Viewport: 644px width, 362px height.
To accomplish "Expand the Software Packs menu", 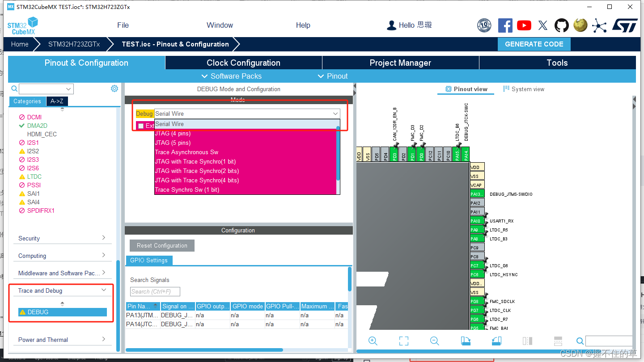I will (232, 76).
